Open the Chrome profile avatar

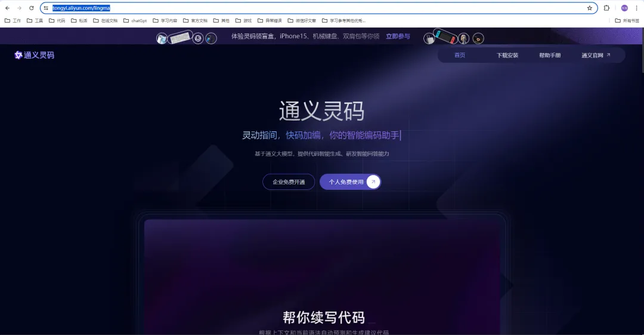pyautogui.click(x=624, y=8)
